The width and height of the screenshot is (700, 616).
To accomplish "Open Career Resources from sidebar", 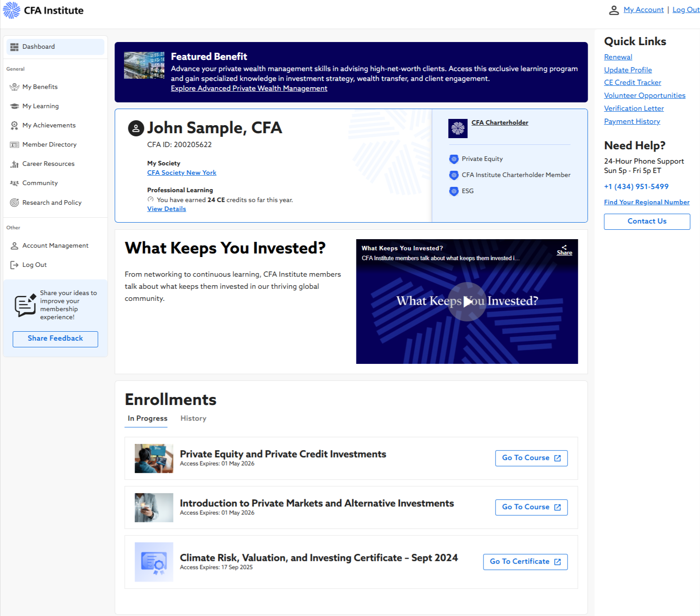I will coord(48,164).
